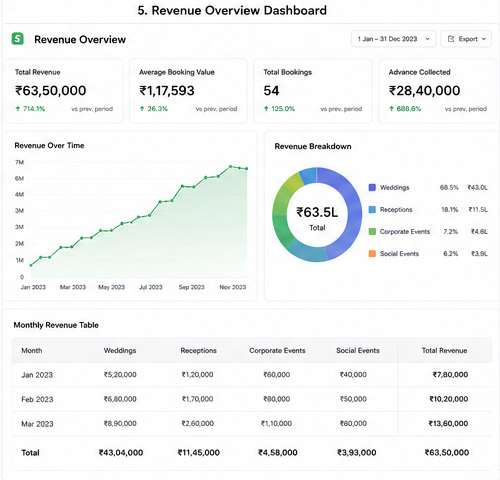Click the ₹3,93,000 social events total
The width and height of the screenshot is (500, 480).
[x=357, y=453]
